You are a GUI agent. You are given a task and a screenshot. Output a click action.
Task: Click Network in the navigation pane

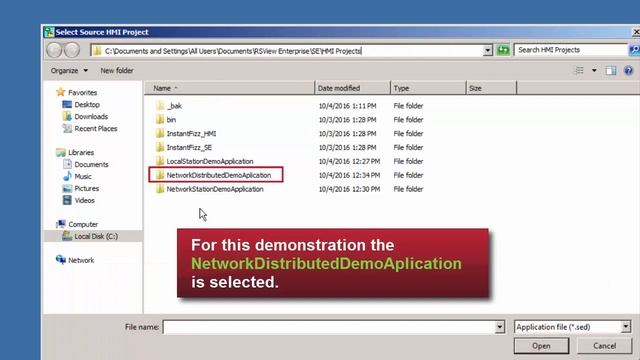tap(75, 260)
